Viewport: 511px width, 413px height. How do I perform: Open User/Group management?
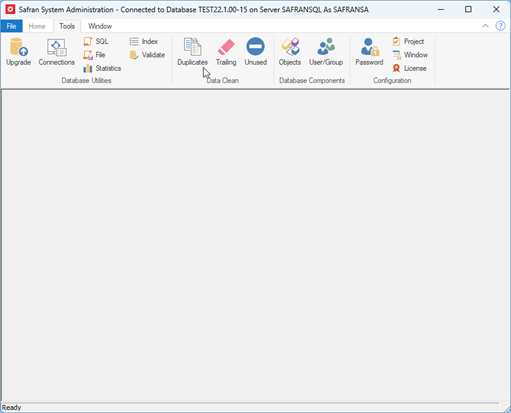[x=326, y=52]
